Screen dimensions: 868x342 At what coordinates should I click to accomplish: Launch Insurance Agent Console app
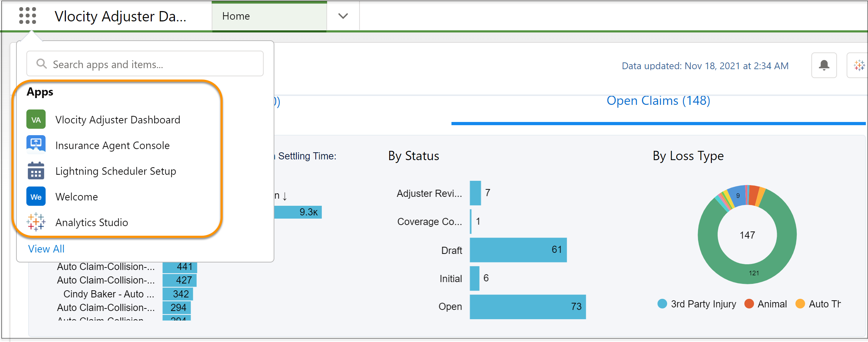point(112,145)
